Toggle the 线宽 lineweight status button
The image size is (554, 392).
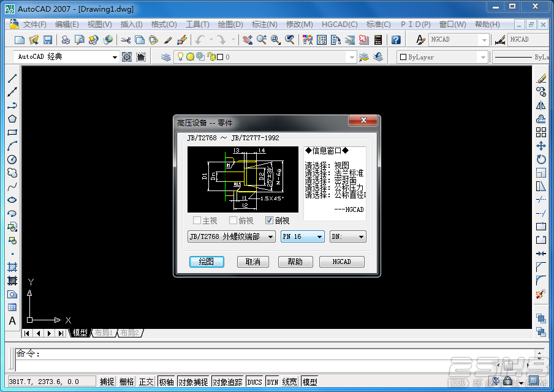pos(290,382)
